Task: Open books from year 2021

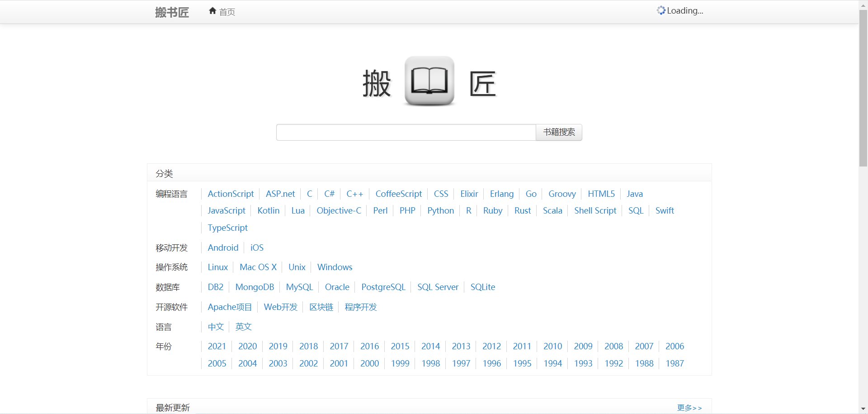Action: (x=217, y=346)
